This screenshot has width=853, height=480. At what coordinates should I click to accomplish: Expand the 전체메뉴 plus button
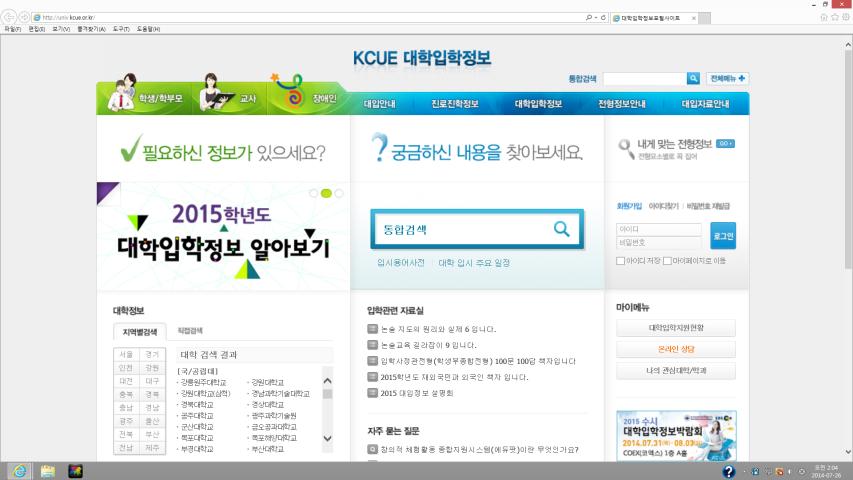coord(727,78)
